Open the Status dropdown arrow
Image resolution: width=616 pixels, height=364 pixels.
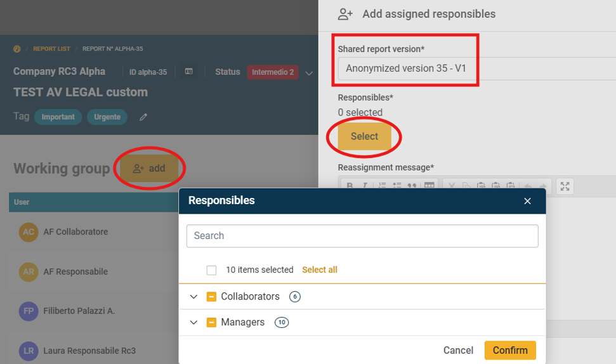point(309,73)
